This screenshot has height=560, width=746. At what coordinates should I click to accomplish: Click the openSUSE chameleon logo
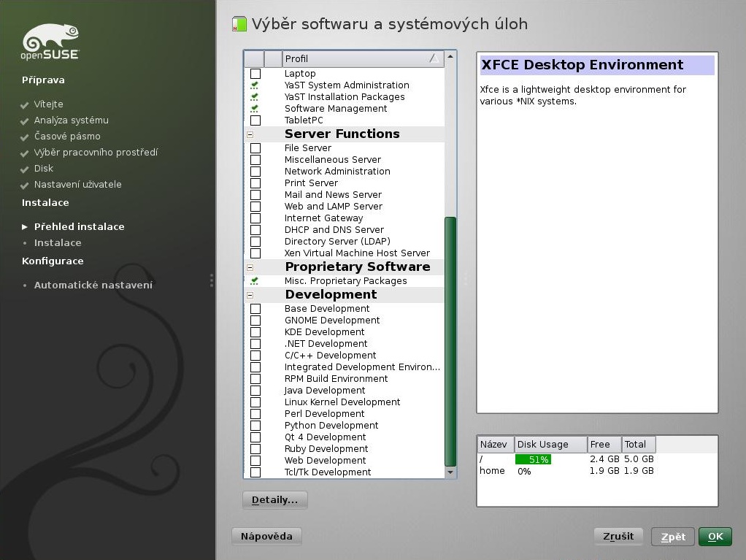tap(50, 42)
